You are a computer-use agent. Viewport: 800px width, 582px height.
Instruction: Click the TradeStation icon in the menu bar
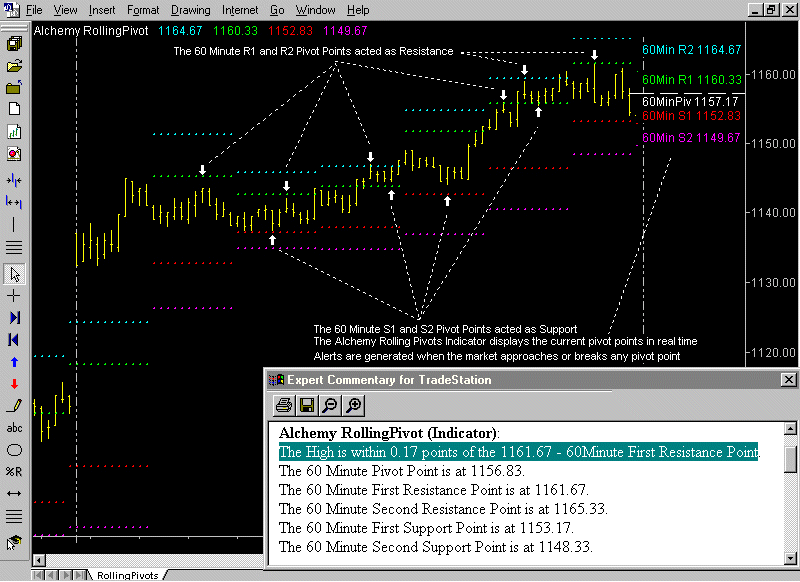(x=11, y=9)
